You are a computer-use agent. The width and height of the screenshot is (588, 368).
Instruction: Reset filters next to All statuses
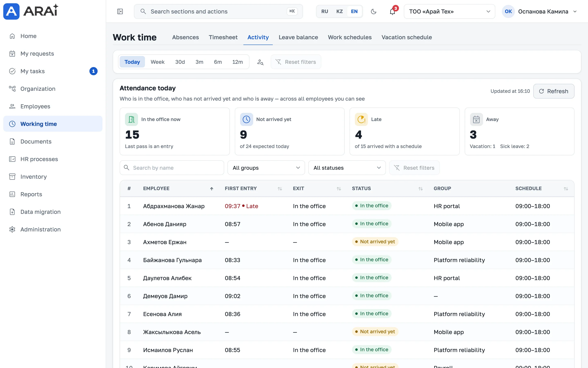[x=414, y=168]
